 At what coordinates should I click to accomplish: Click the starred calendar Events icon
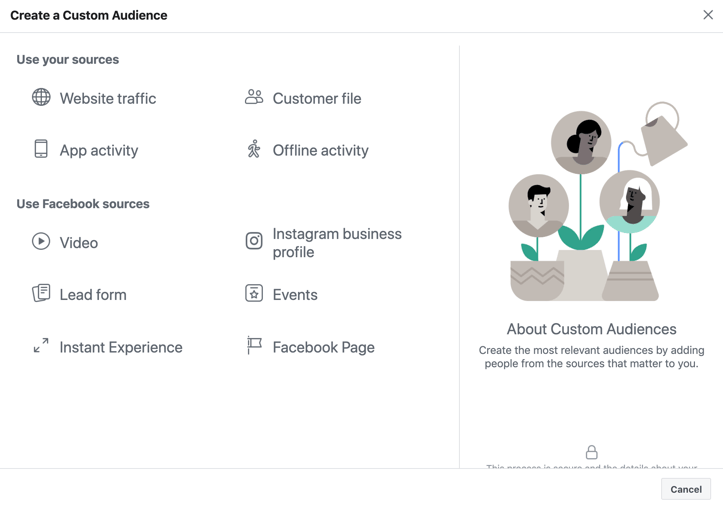pyautogui.click(x=254, y=293)
